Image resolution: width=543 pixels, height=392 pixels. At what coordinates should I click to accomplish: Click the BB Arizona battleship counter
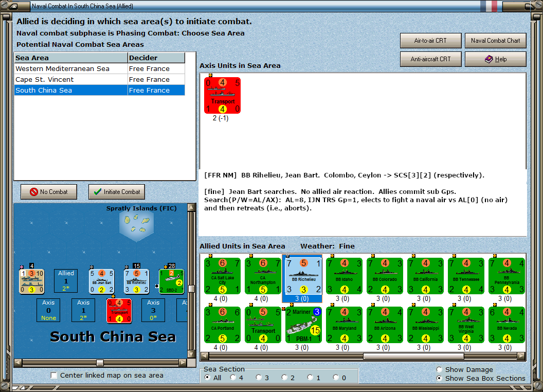click(x=385, y=325)
